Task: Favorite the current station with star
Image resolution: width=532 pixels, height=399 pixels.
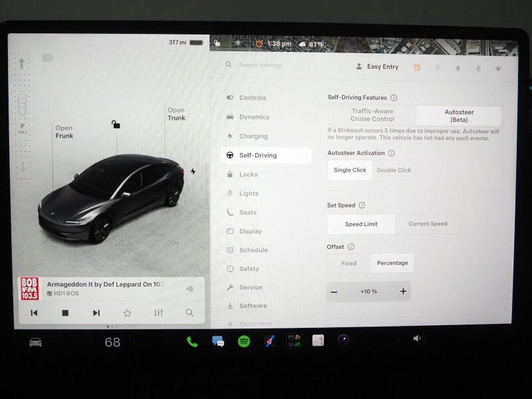Action: pos(127,313)
